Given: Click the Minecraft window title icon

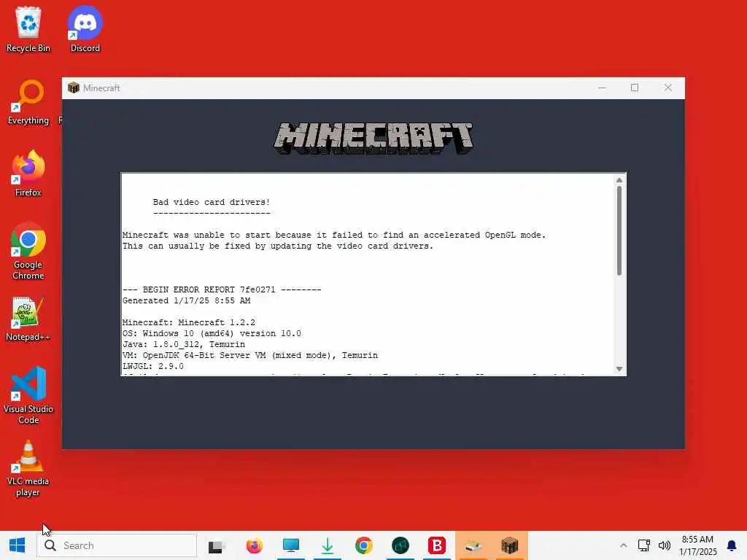Looking at the screenshot, I should [x=74, y=87].
